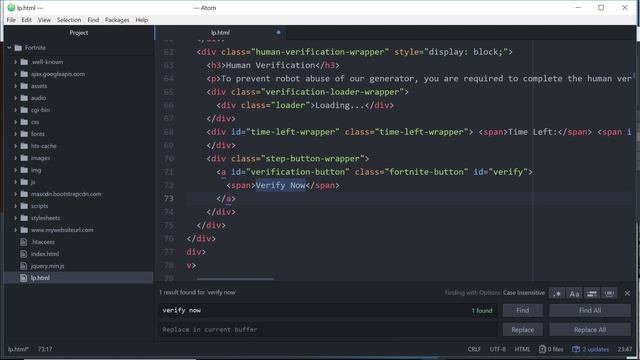Click the Project panel header
640x360 pixels.
point(79,33)
